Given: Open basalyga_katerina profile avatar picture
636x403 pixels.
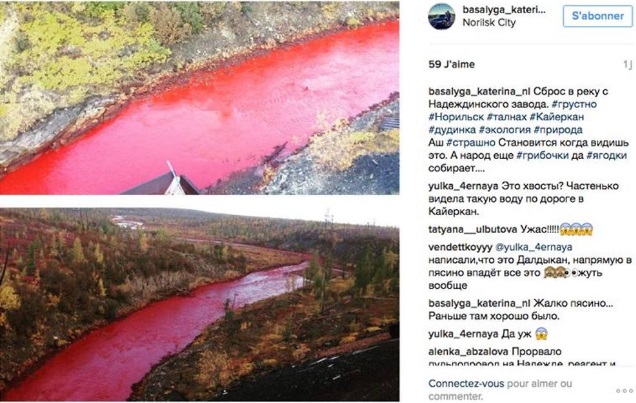Looking at the screenshot, I should click(441, 16).
